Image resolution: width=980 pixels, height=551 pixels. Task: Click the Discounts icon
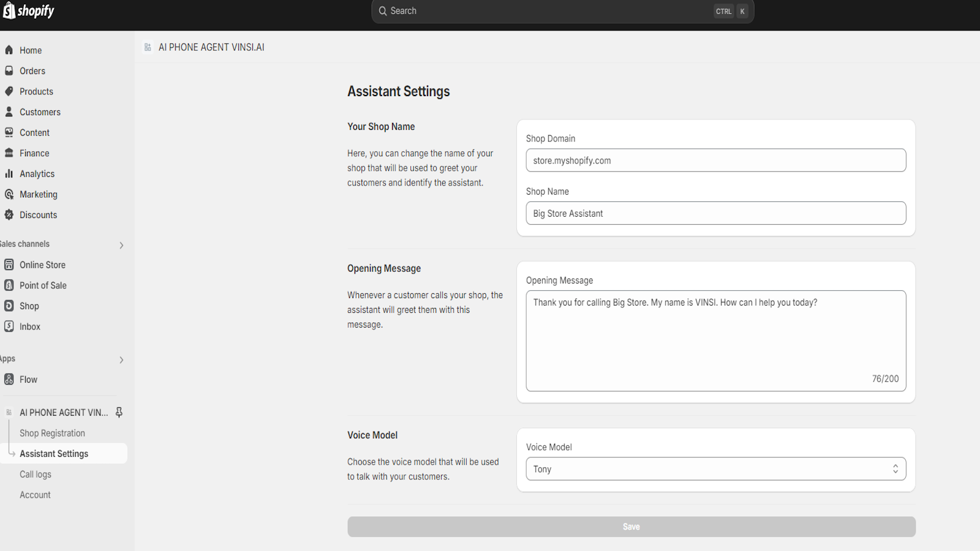tap(9, 214)
